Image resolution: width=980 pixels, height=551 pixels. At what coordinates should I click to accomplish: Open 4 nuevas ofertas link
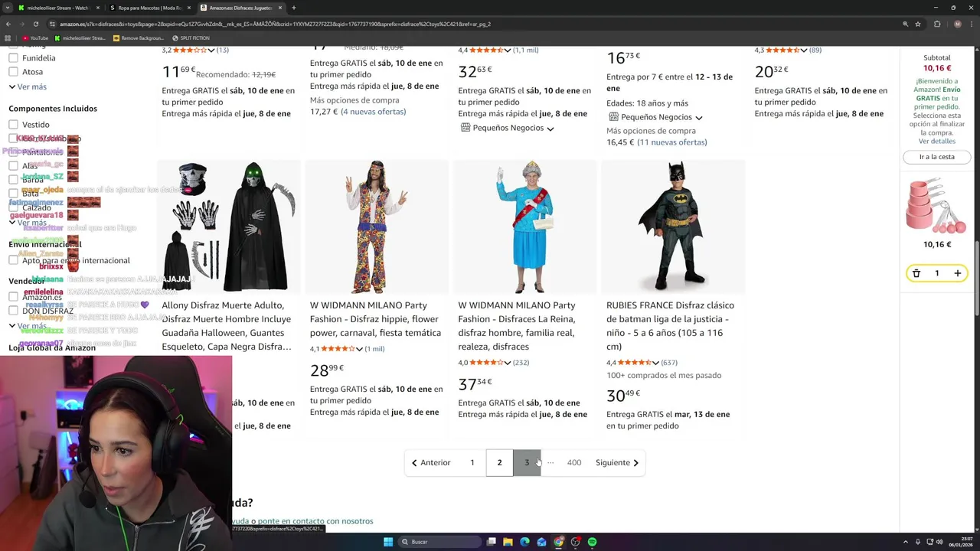coord(373,112)
